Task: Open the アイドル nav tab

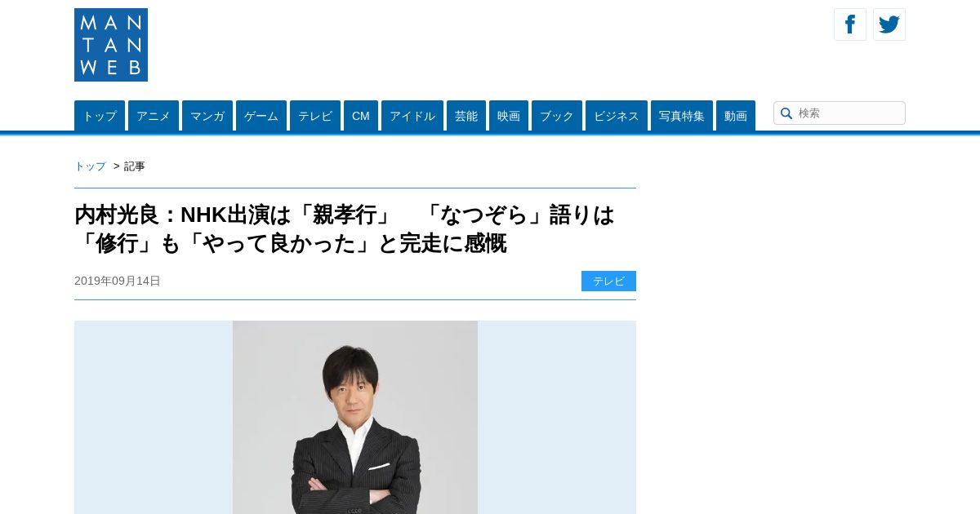Action: point(412,116)
